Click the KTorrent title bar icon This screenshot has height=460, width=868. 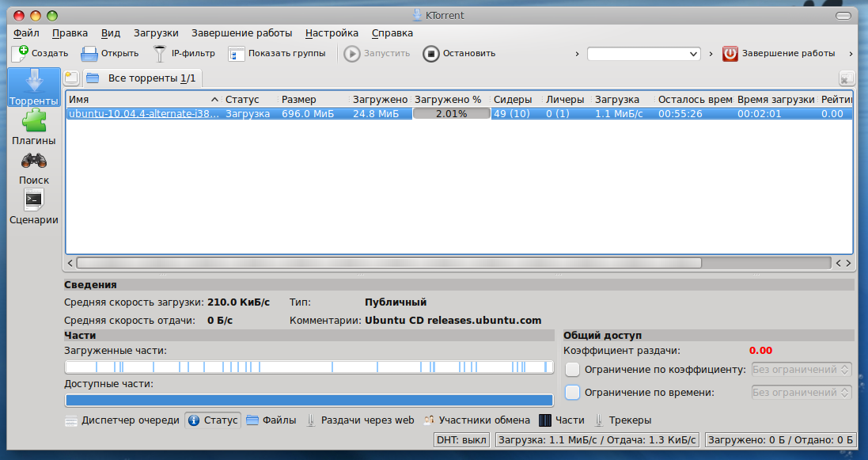tap(418, 16)
